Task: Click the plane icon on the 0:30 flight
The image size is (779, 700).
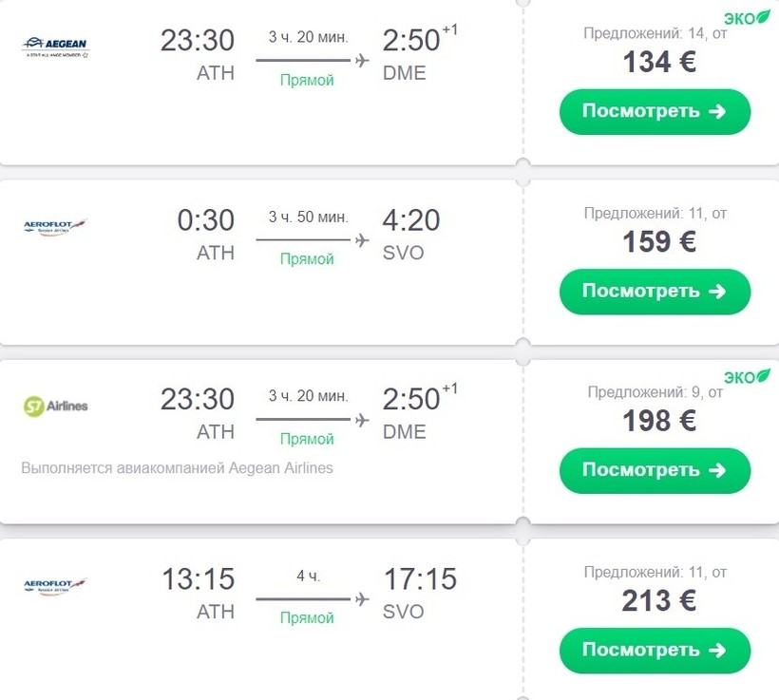Action: [x=361, y=240]
